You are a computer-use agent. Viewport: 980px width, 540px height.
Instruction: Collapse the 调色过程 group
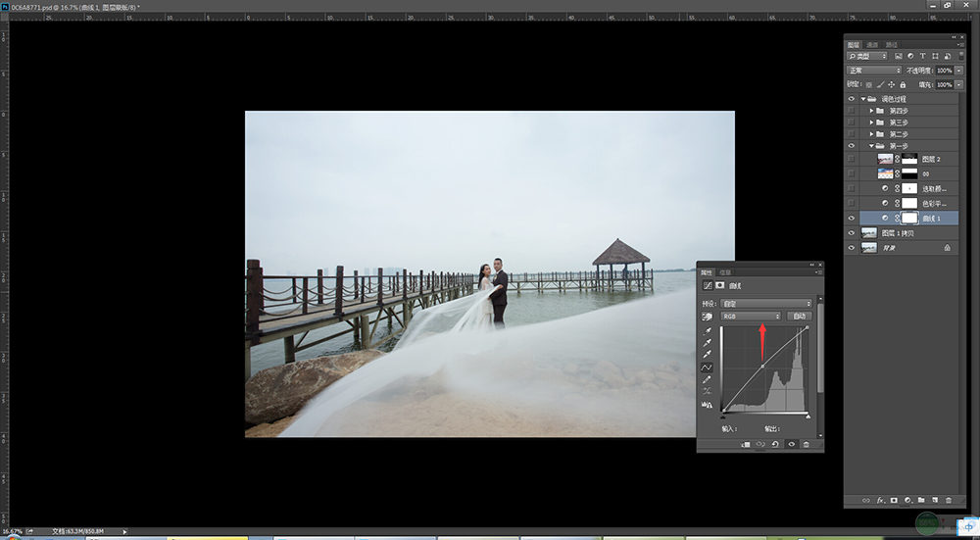(x=863, y=99)
